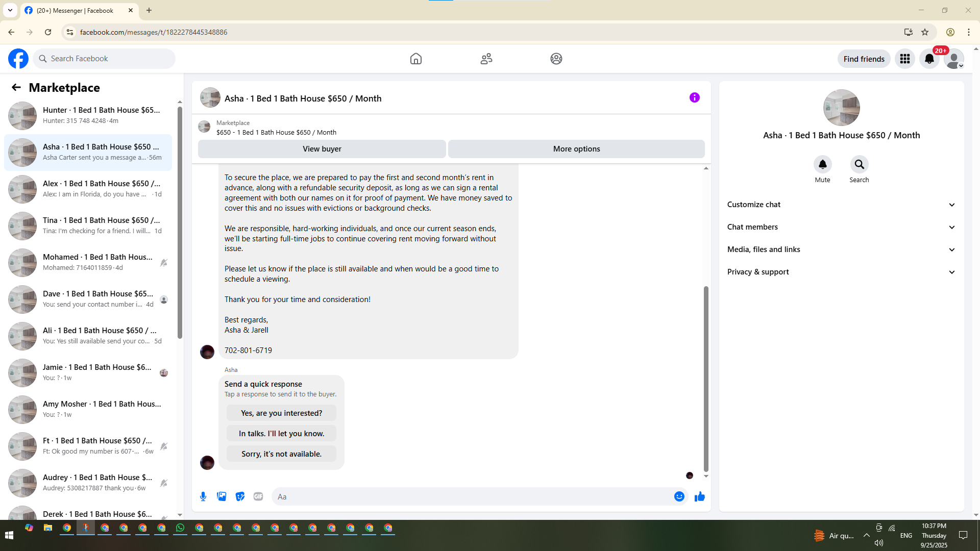Click the View buyer button

pyautogui.click(x=322, y=149)
